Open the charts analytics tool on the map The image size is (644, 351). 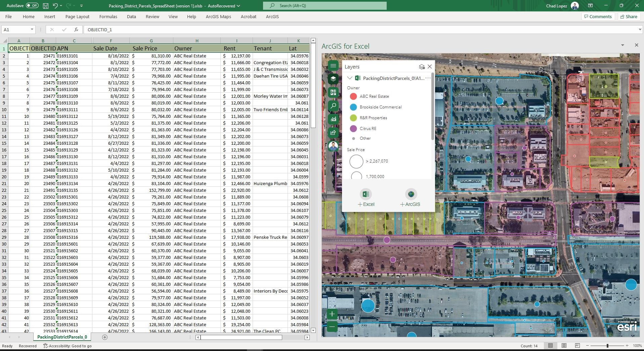[x=333, y=119]
